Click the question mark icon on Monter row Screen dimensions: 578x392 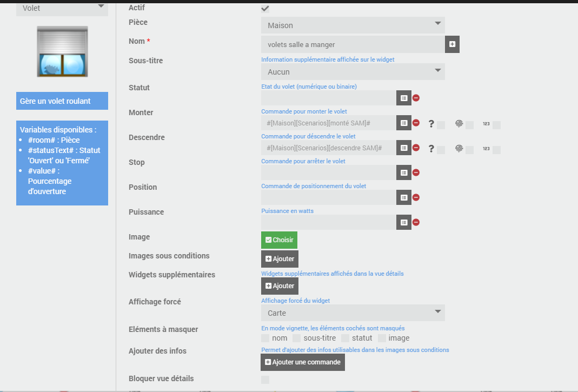[x=431, y=124]
